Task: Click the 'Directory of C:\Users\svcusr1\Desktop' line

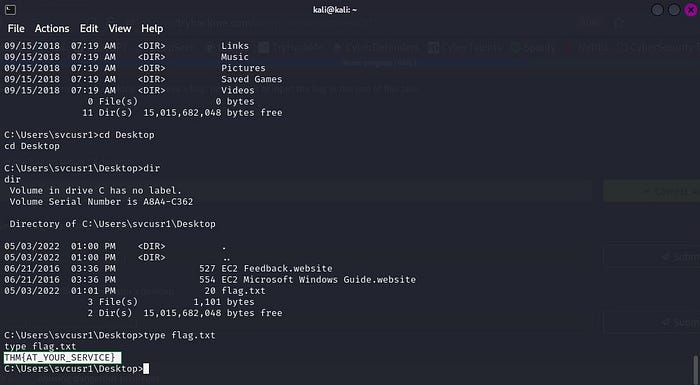Action: point(112,224)
